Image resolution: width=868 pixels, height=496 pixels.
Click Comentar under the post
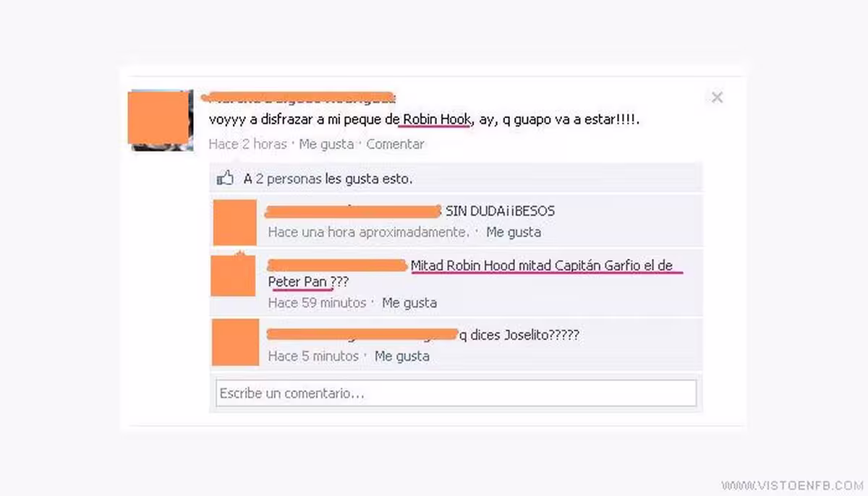click(x=395, y=144)
